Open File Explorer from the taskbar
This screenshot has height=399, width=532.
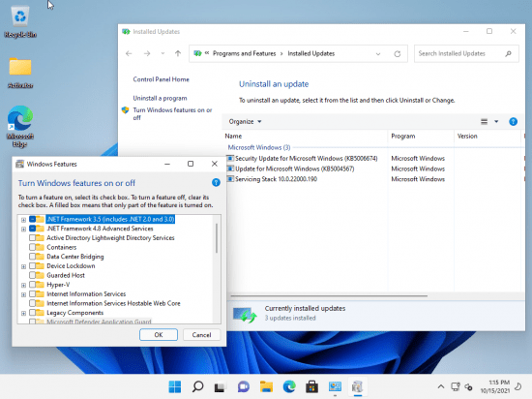tap(266, 386)
